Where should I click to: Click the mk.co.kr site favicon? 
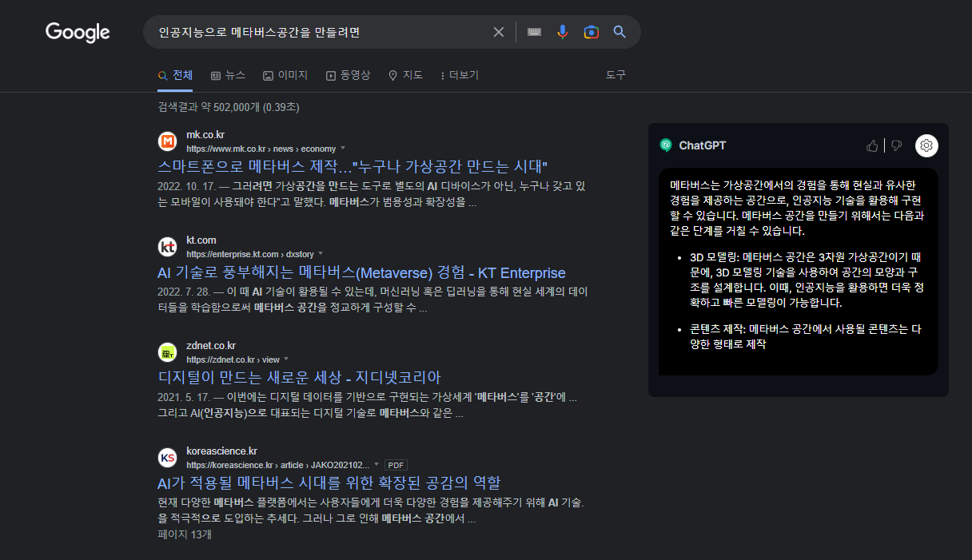pos(167,141)
